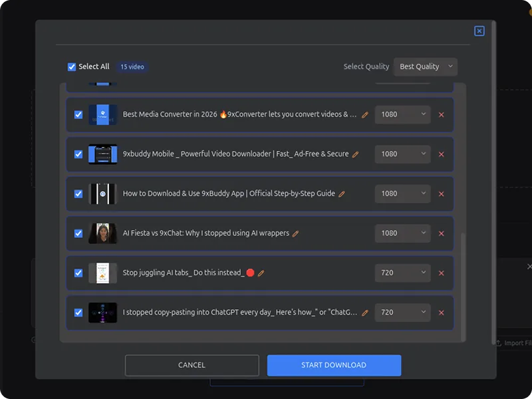
Task: Deselect the AI Fiesta vs 9xChat video
Action: (x=78, y=233)
